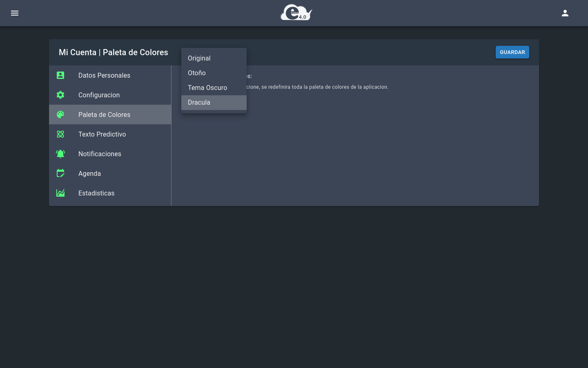Screen dimensions: 588x368
Task: Click the Mi Cuenta page title
Action: tap(114, 52)
